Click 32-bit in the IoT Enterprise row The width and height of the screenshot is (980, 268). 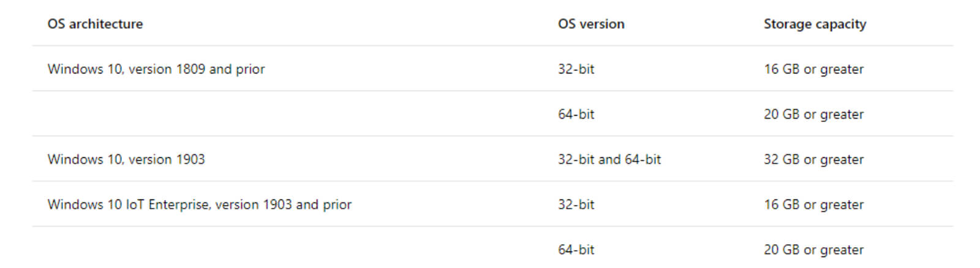pyautogui.click(x=576, y=205)
